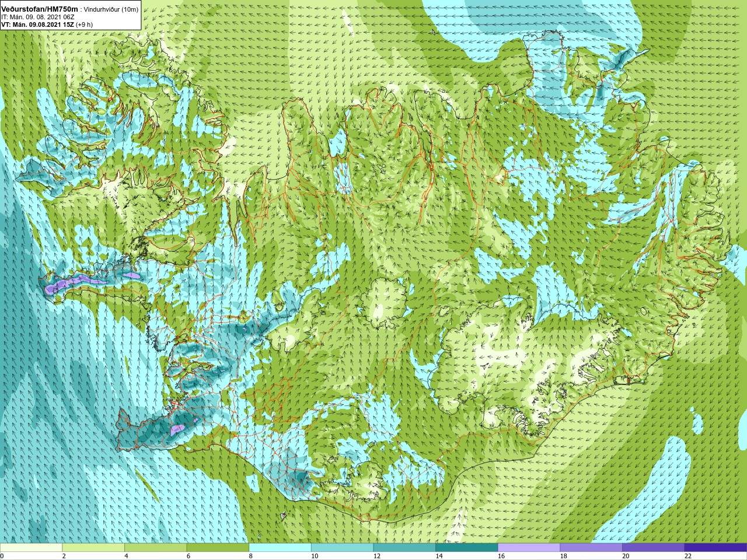Viewport: 747px width, 560px height.
Task: Choose the 6–8 darker green legend swatch
Action: click(218, 548)
